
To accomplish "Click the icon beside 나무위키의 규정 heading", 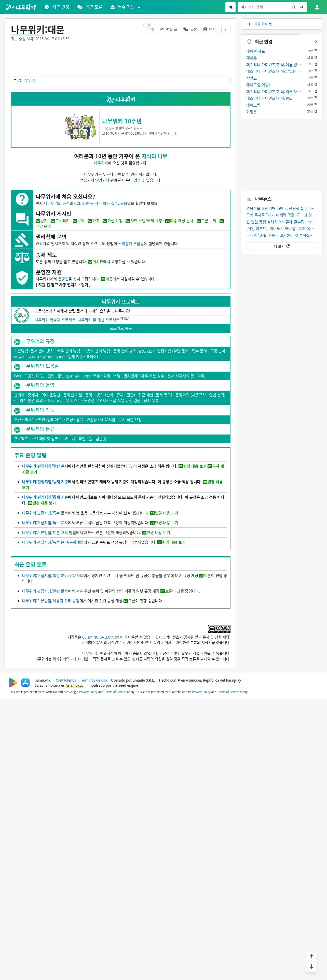I will click(17, 342).
